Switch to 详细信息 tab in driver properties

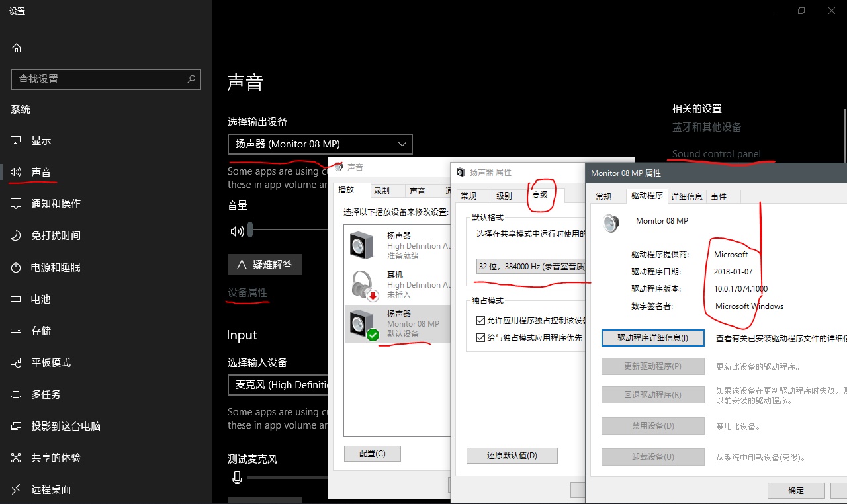click(686, 196)
